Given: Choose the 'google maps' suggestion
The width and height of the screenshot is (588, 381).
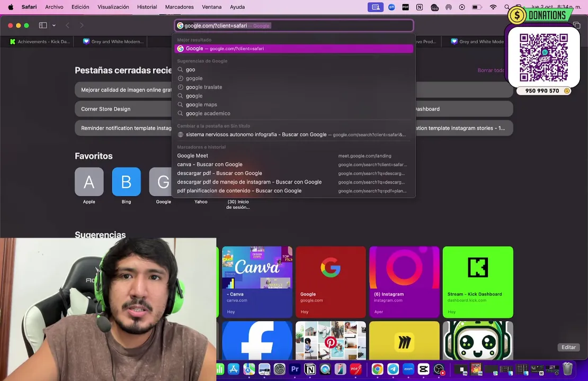Looking at the screenshot, I should [294, 105].
